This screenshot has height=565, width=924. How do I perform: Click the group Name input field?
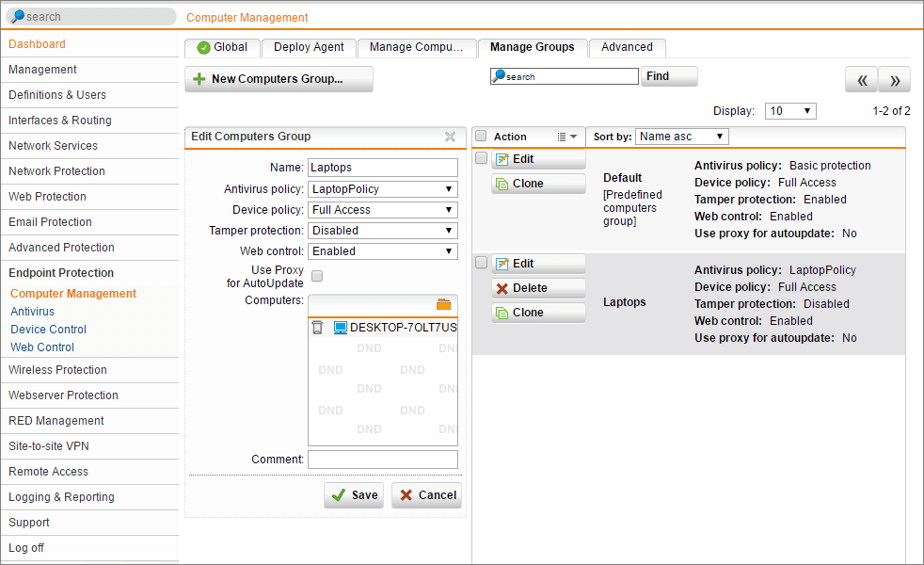point(382,168)
